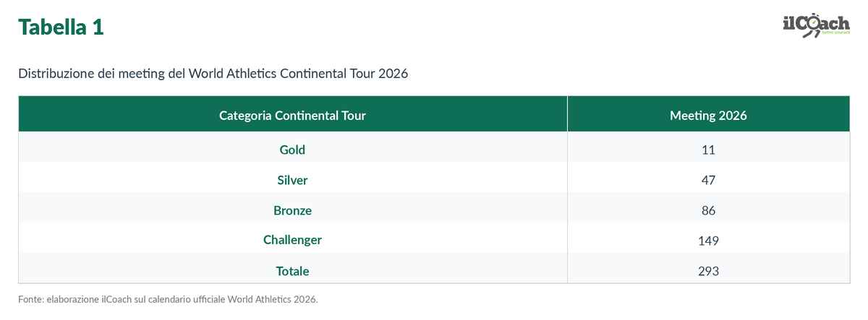Viewport: 868px width, 320px height.
Task: Click the Categoria Continental Tour column header
Action: 293,116
